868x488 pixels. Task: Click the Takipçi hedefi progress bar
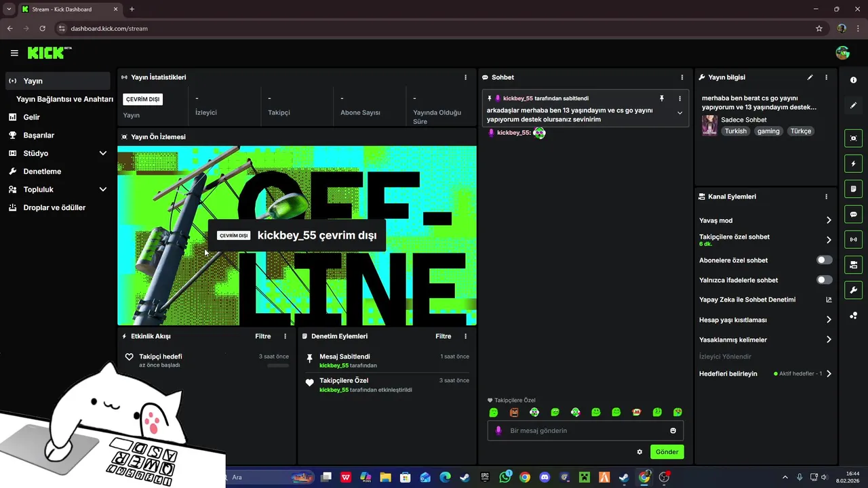point(278,366)
